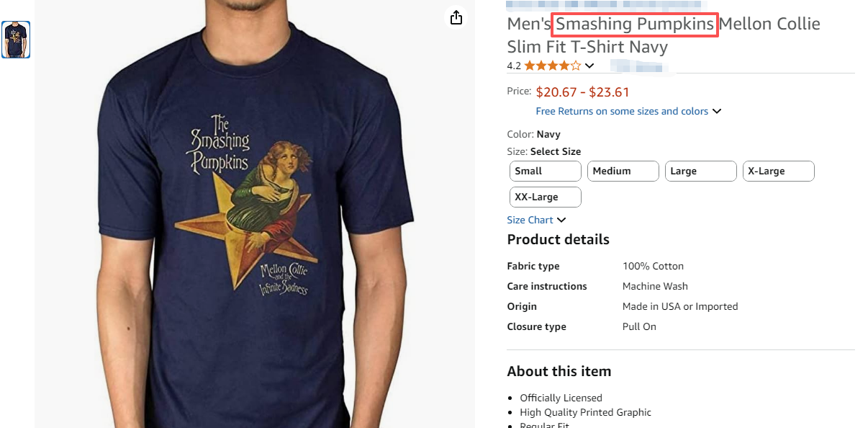Pick the Large size option
Viewport: 868px width, 428px height.
[700, 171]
